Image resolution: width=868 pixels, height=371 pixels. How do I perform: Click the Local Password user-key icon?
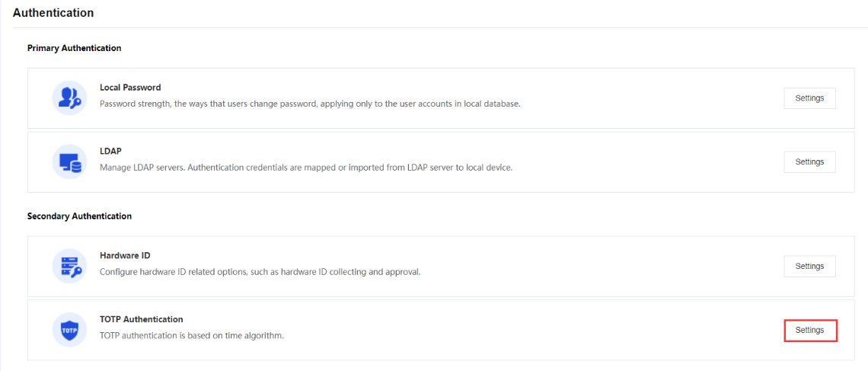(x=69, y=98)
